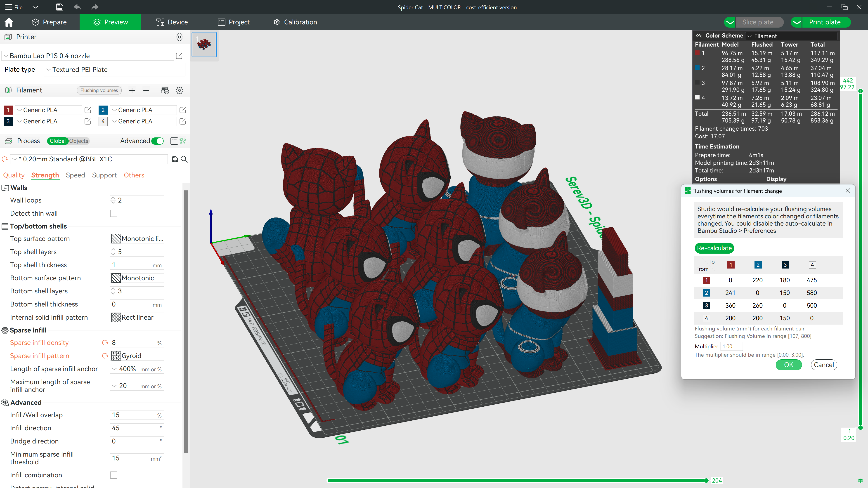Switch to the Prepare tab
Image resolution: width=868 pixels, height=488 pixels.
coord(49,22)
